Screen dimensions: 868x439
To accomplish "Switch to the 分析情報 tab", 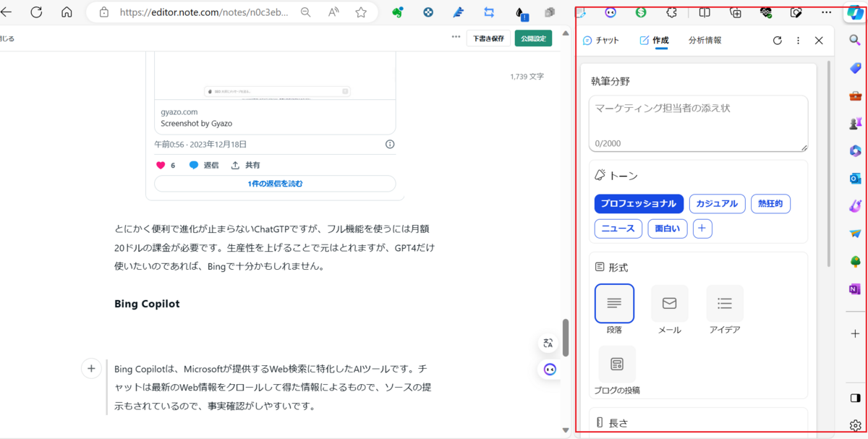I will tap(705, 41).
